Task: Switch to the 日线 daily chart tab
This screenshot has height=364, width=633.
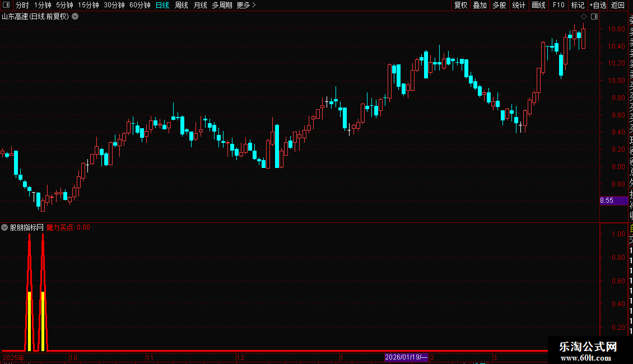Action: 162,5
